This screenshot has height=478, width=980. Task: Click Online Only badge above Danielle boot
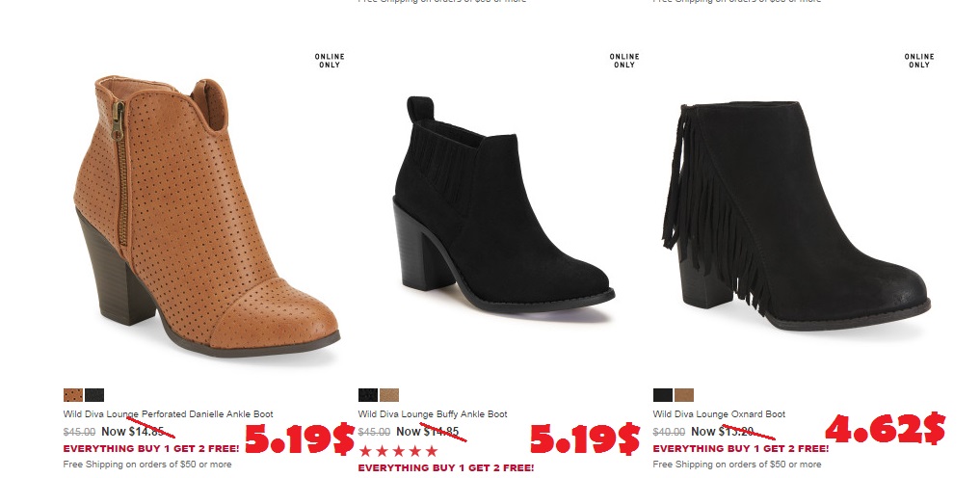330,61
